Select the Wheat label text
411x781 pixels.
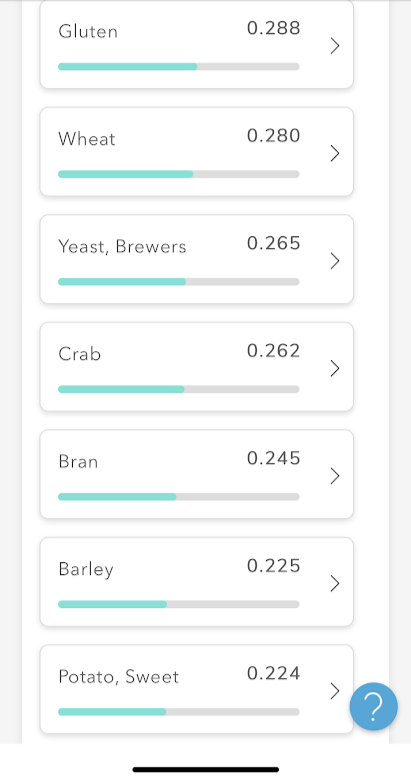tap(87, 139)
